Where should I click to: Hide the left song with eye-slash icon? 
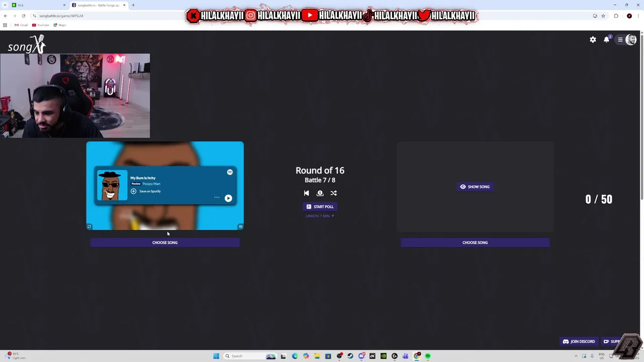(x=240, y=227)
